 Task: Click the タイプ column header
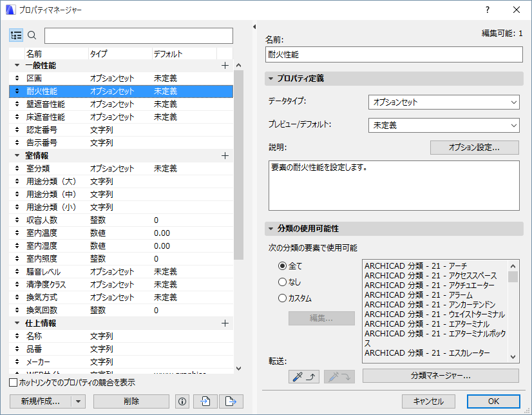[x=120, y=54]
